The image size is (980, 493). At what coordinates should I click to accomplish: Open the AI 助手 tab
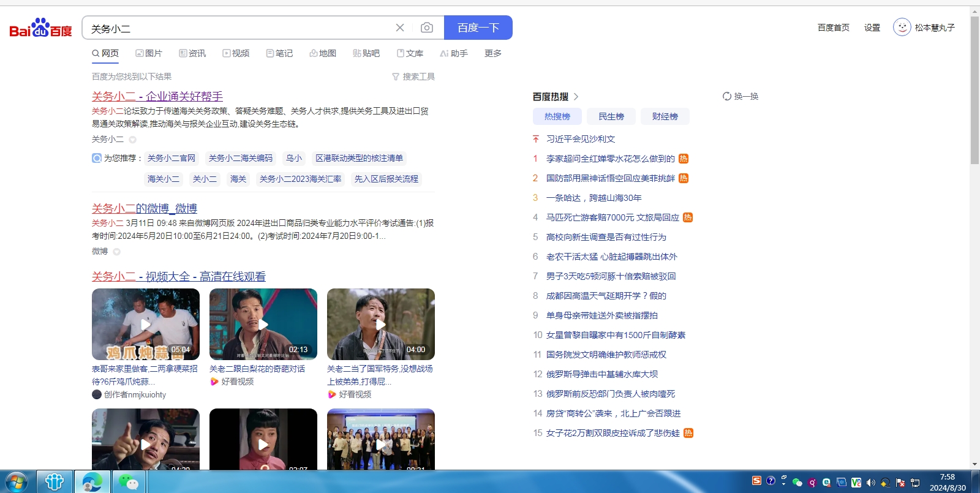point(454,53)
